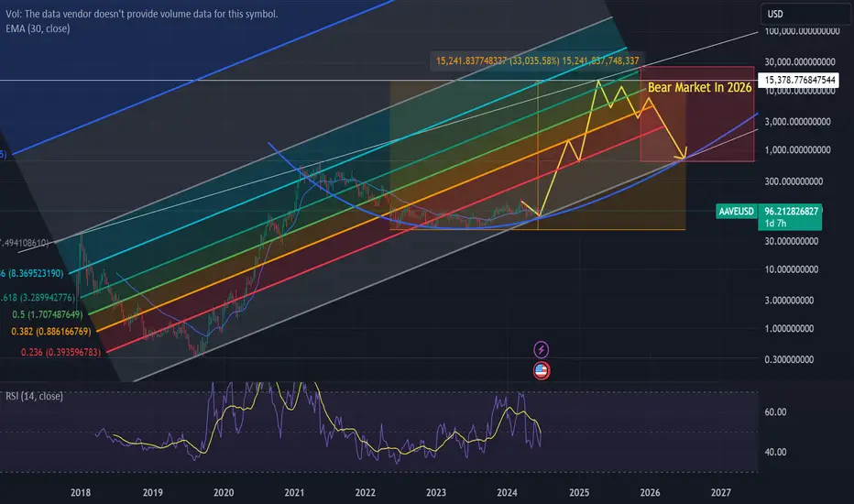Select the .618 (3.289942776) fib level label
This screenshot has width=854, height=504.
point(38,298)
